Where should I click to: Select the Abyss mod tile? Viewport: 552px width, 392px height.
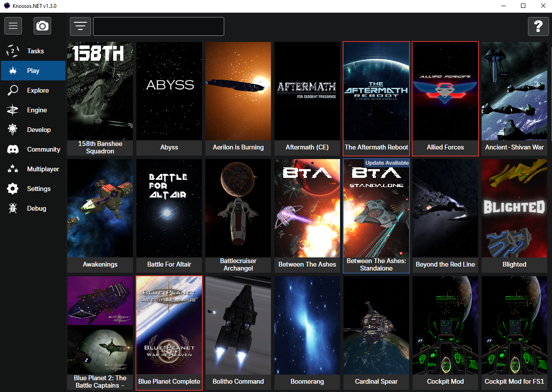pos(169,98)
